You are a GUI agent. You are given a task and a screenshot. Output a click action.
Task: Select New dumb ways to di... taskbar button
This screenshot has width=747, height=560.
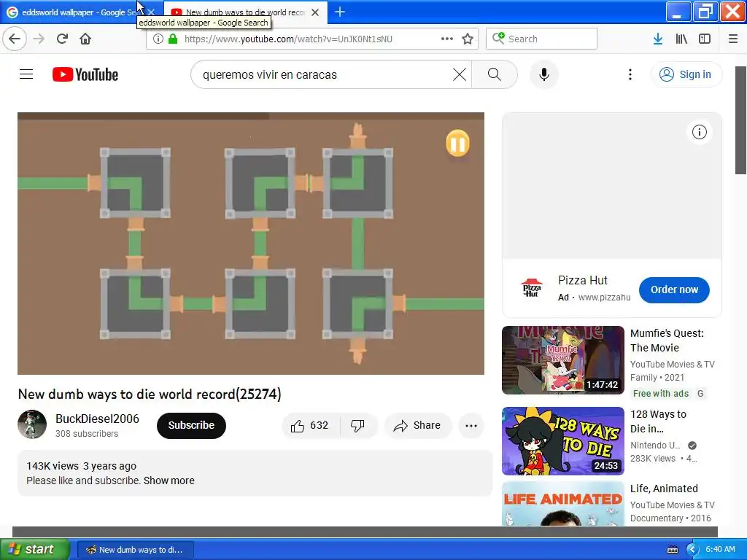(x=135, y=550)
